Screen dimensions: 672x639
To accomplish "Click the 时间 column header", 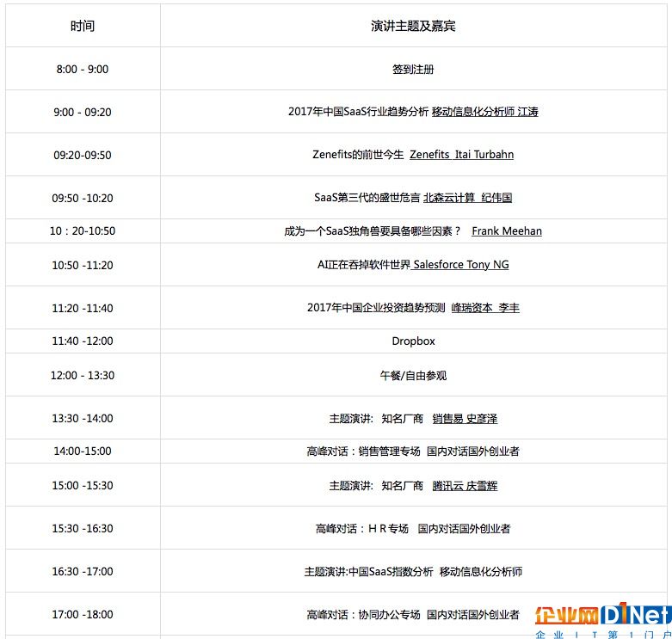I will click(x=83, y=26).
